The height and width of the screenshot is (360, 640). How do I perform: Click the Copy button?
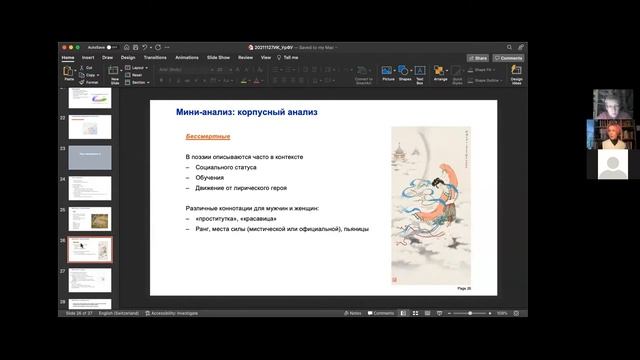[x=87, y=75]
